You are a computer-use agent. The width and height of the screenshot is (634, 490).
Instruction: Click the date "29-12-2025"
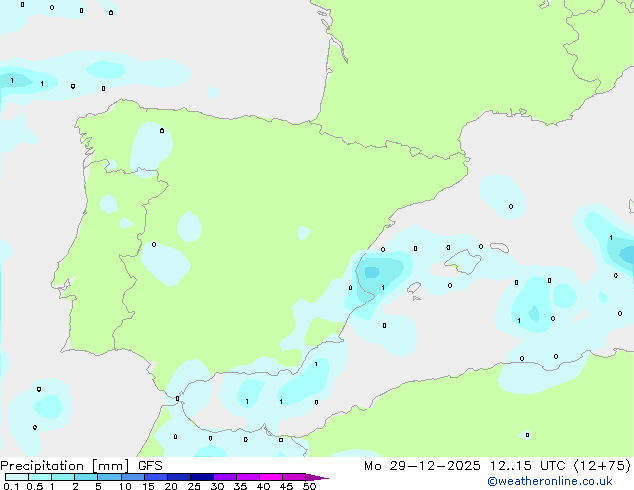point(435,466)
